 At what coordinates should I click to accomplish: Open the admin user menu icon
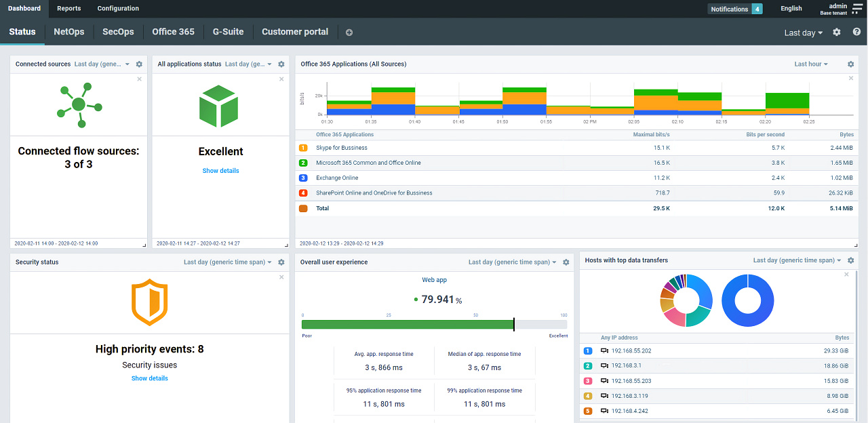pos(857,8)
